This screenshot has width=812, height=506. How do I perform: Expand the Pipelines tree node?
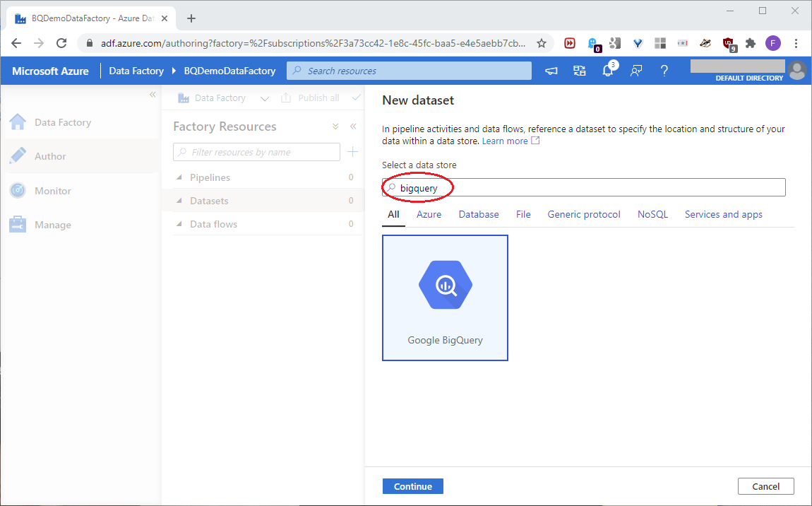[179, 177]
